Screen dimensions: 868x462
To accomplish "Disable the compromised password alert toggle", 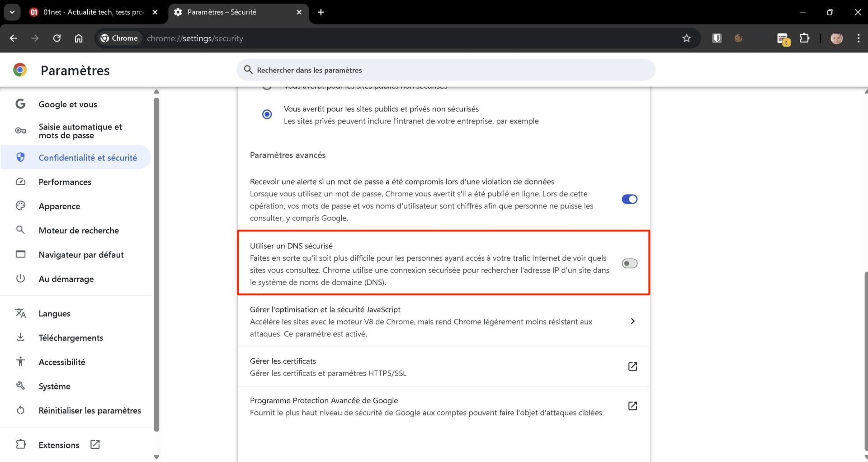I will pos(629,199).
